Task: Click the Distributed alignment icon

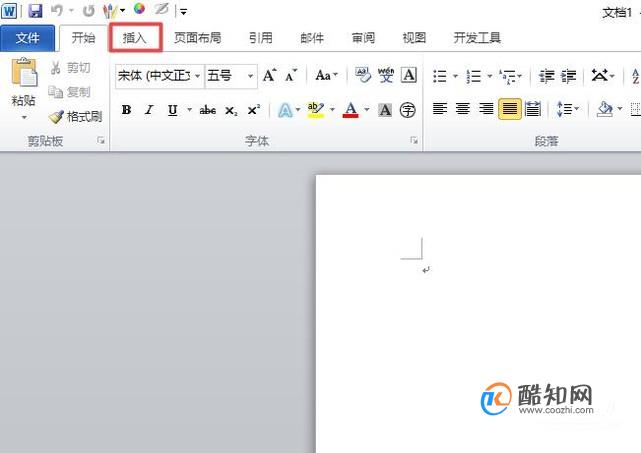Action: (533, 109)
